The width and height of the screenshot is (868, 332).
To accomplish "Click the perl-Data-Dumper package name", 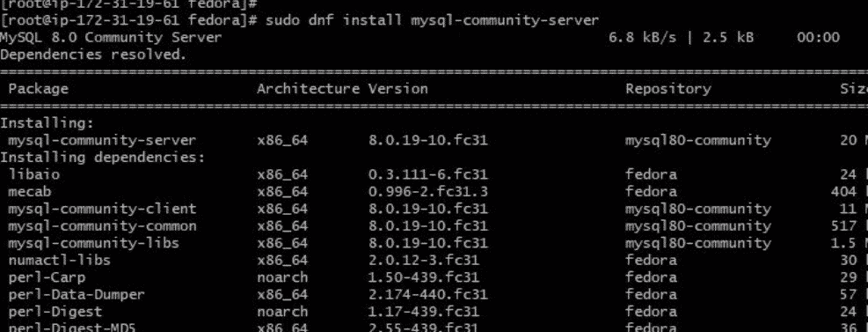I will (77, 294).
